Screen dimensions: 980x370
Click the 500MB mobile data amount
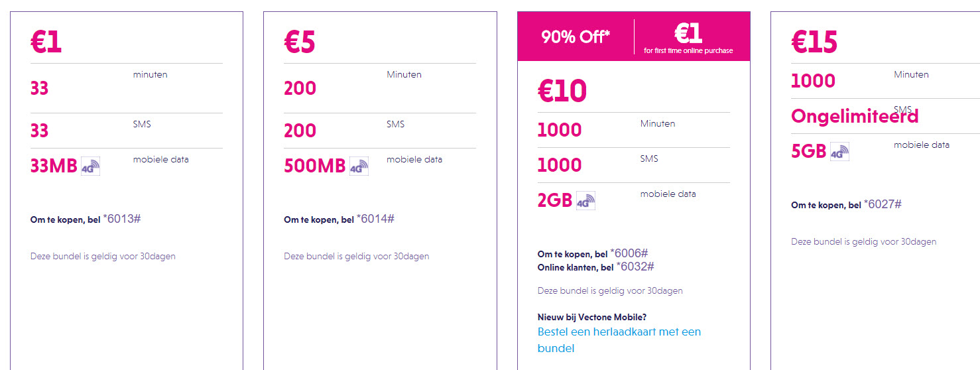point(314,166)
